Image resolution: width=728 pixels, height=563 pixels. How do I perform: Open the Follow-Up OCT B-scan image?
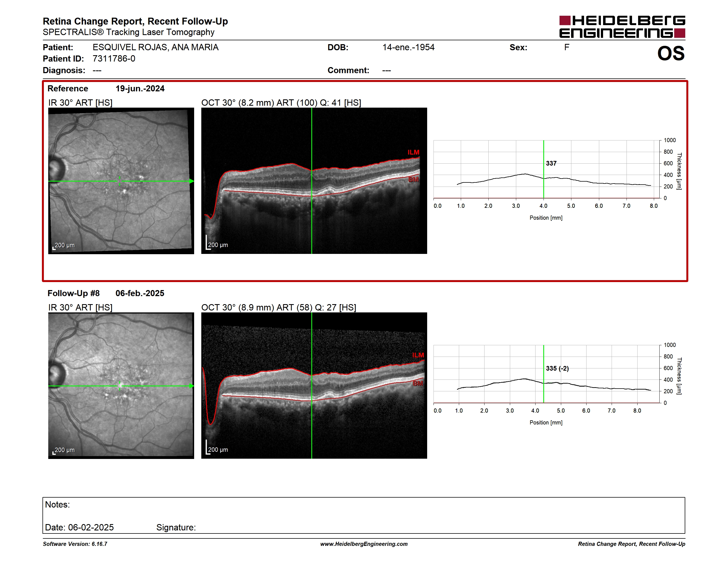[314, 386]
